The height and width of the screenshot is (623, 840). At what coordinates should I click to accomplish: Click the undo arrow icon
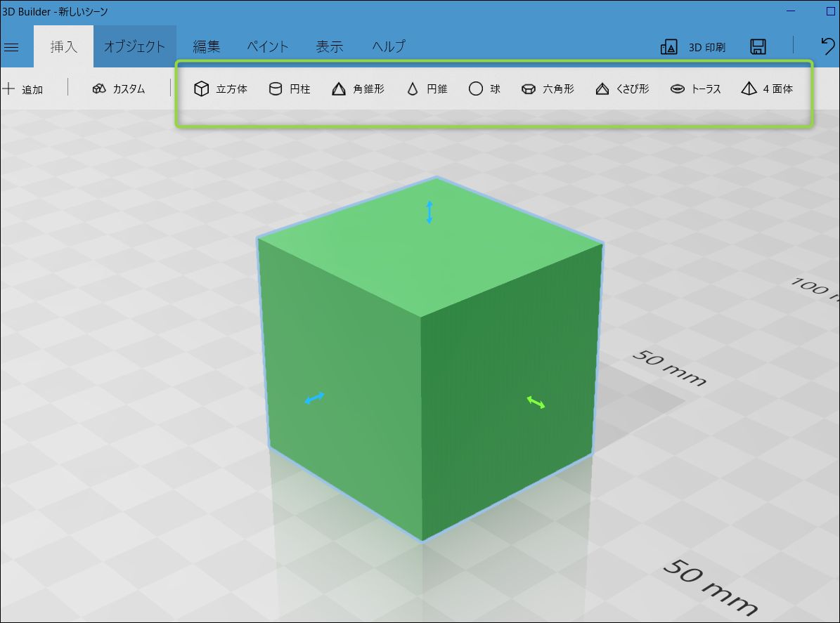(x=827, y=46)
